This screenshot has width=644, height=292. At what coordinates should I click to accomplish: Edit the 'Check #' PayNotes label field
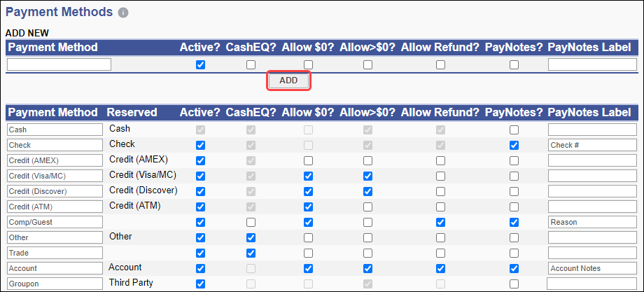[592, 145]
